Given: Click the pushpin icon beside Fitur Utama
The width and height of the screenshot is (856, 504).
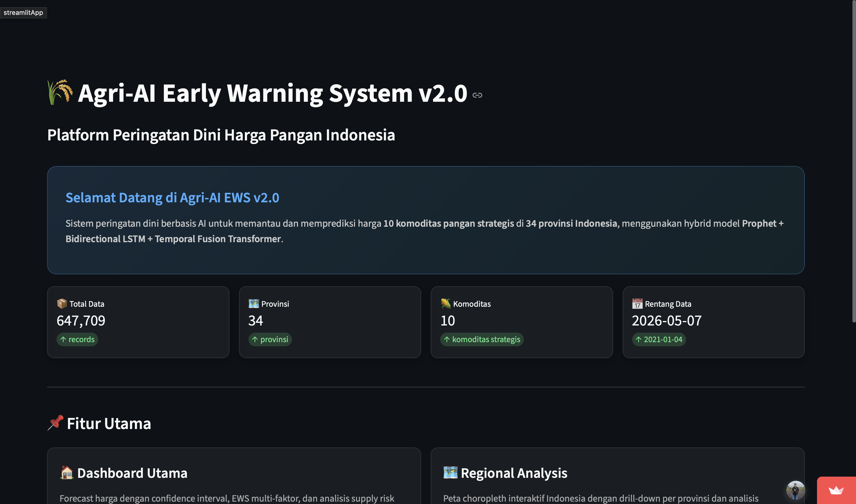Looking at the screenshot, I should tap(55, 423).
